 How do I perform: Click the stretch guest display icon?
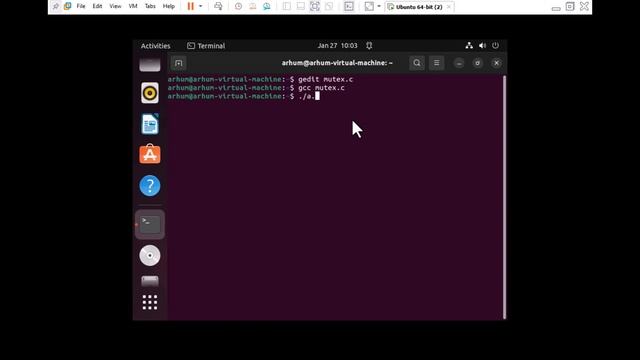[x=369, y=6]
